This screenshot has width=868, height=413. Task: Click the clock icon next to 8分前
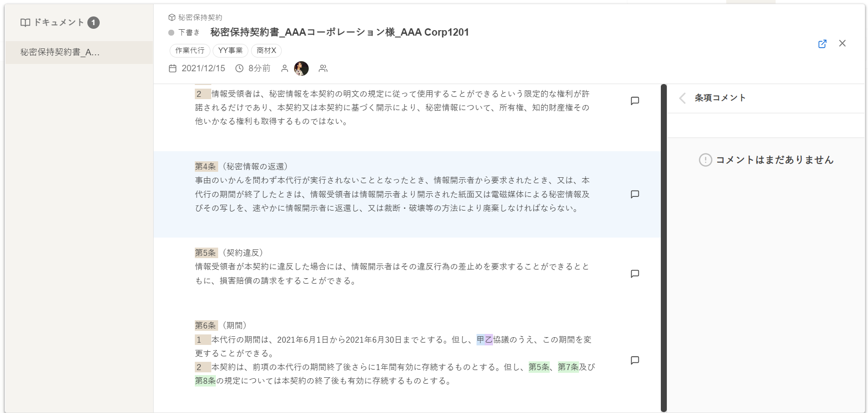pyautogui.click(x=239, y=69)
